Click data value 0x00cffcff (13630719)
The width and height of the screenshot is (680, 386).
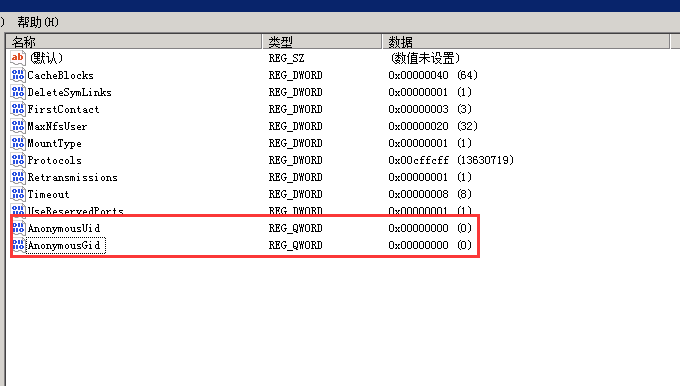coord(451,160)
